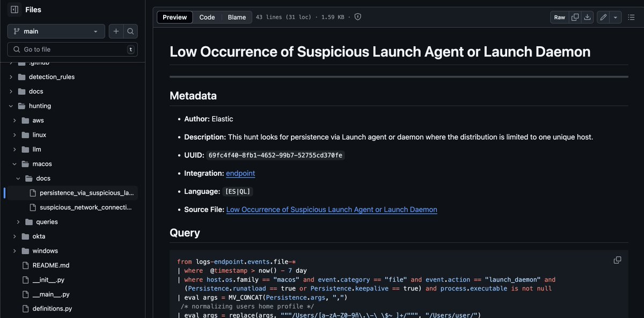Download the raw file

click(587, 17)
